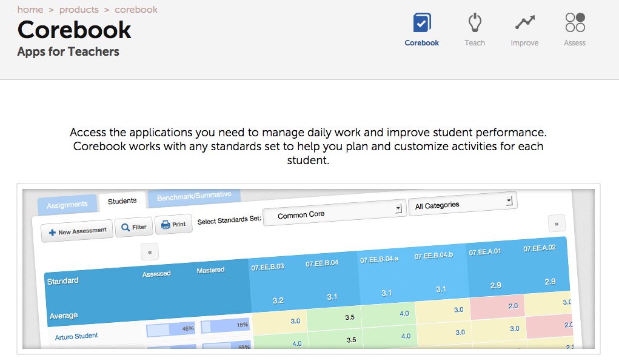This screenshot has width=619, height=364.
Task: Click the Average row label
Action: click(x=64, y=316)
